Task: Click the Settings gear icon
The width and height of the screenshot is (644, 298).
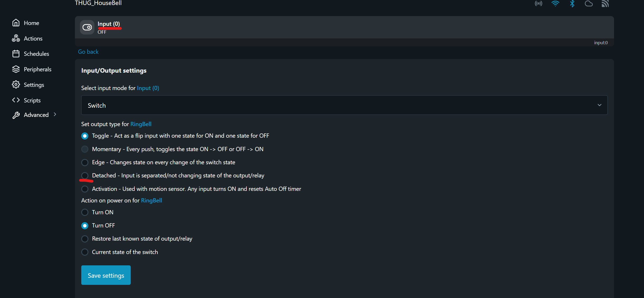Action: click(x=16, y=85)
